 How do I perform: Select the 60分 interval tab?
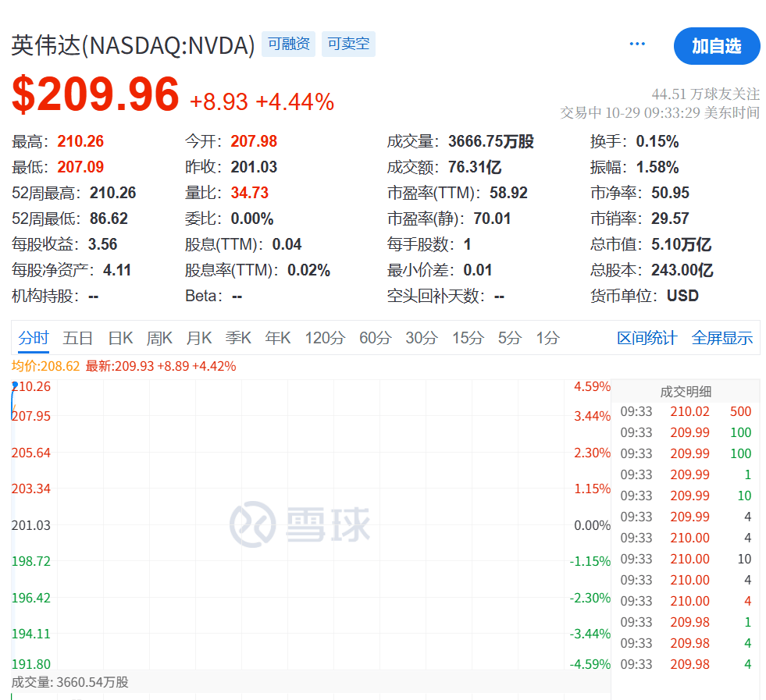[x=375, y=338]
